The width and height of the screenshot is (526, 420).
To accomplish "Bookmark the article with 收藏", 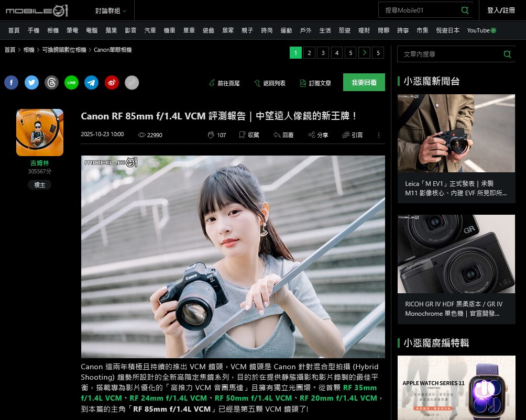I will (249, 135).
